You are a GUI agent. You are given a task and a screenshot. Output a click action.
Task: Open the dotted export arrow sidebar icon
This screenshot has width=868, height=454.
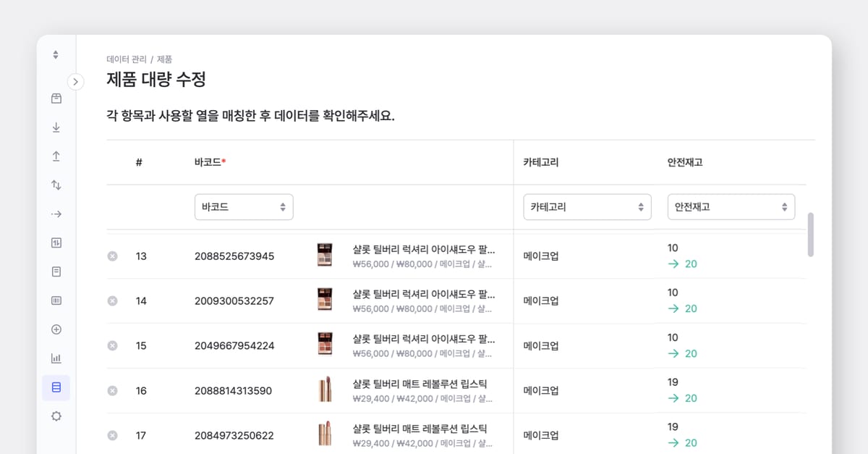56,214
